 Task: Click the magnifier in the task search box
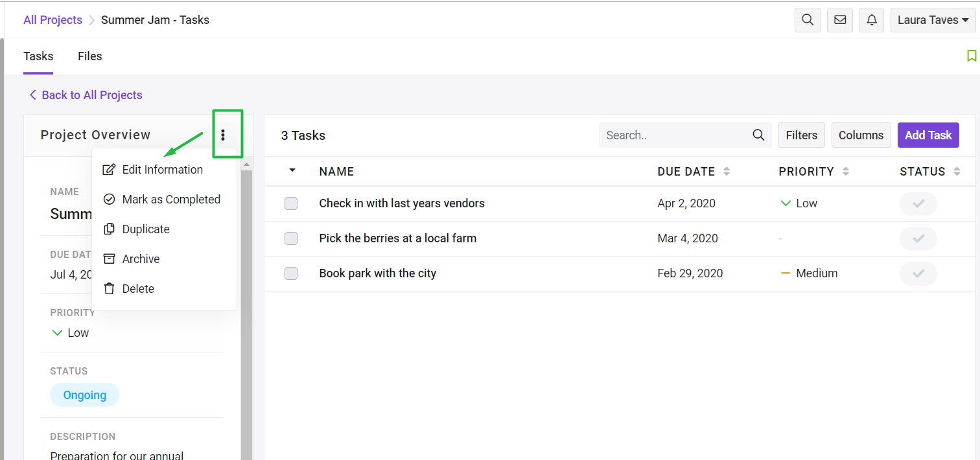click(758, 135)
